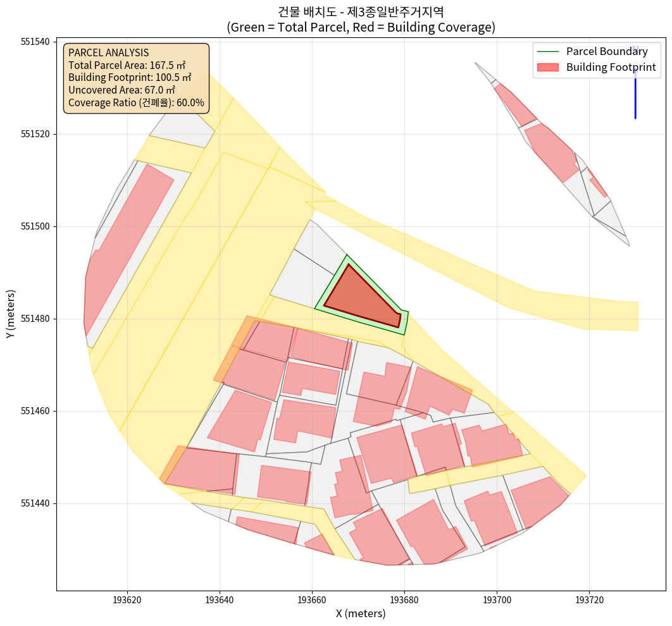The height and width of the screenshot is (626, 672).
Task: Click the PARCEL ANALYSIS heading in info box
Action: click(108, 52)
